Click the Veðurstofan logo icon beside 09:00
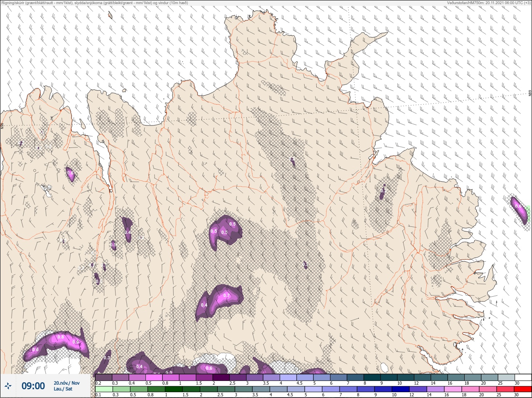Screen dimensions: 532x398 tap(8, 386)
